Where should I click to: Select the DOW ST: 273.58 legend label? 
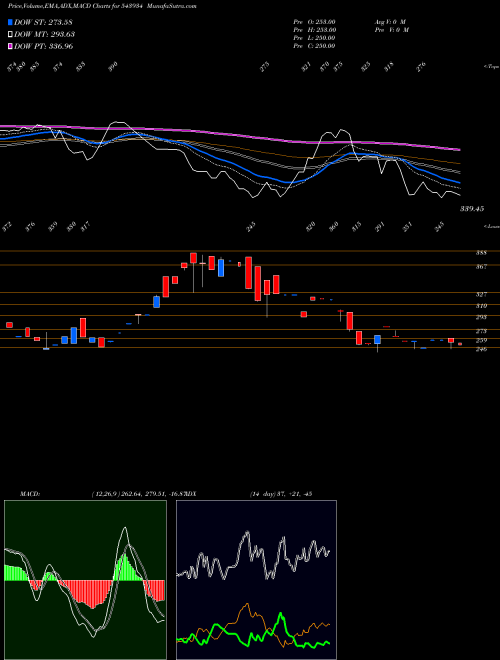pos(43,22)
